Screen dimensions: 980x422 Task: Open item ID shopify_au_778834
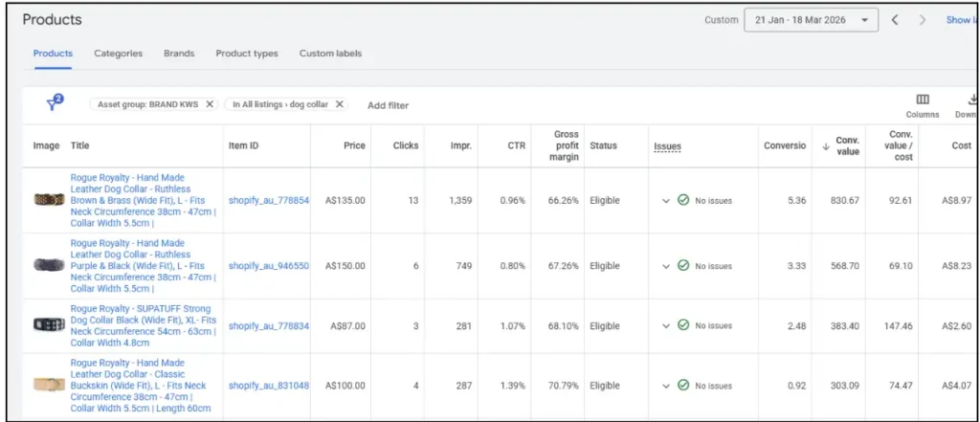(x=269, y=325)
